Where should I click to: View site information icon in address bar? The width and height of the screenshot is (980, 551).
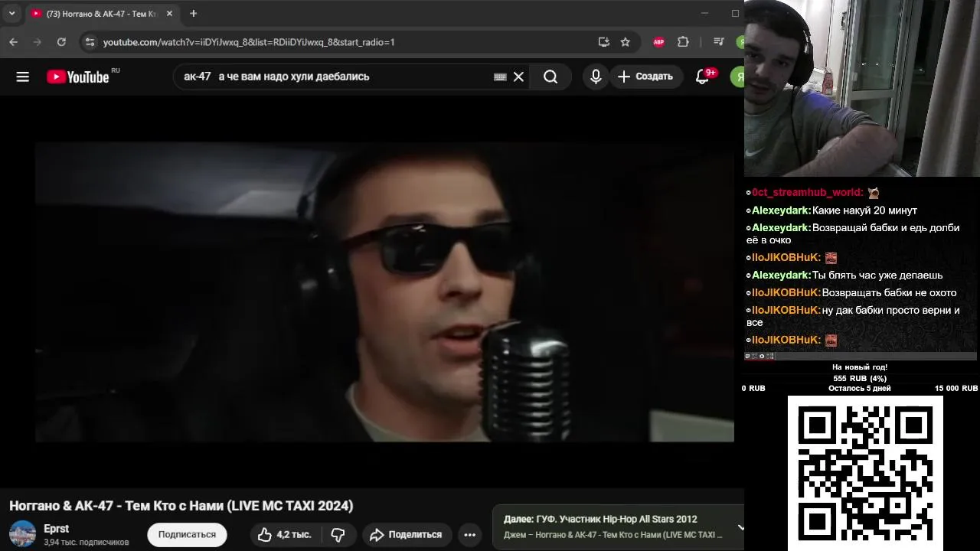point(90,42)
